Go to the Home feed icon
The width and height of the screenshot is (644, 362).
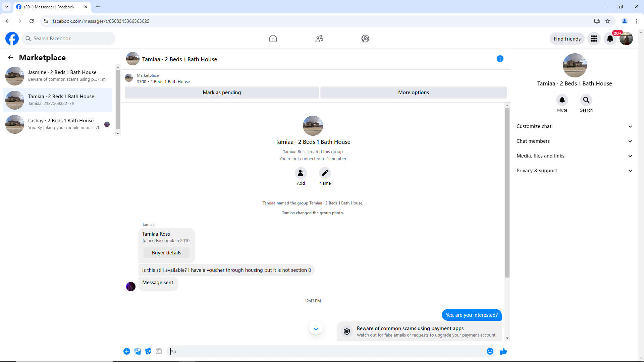tap(273, 39)
